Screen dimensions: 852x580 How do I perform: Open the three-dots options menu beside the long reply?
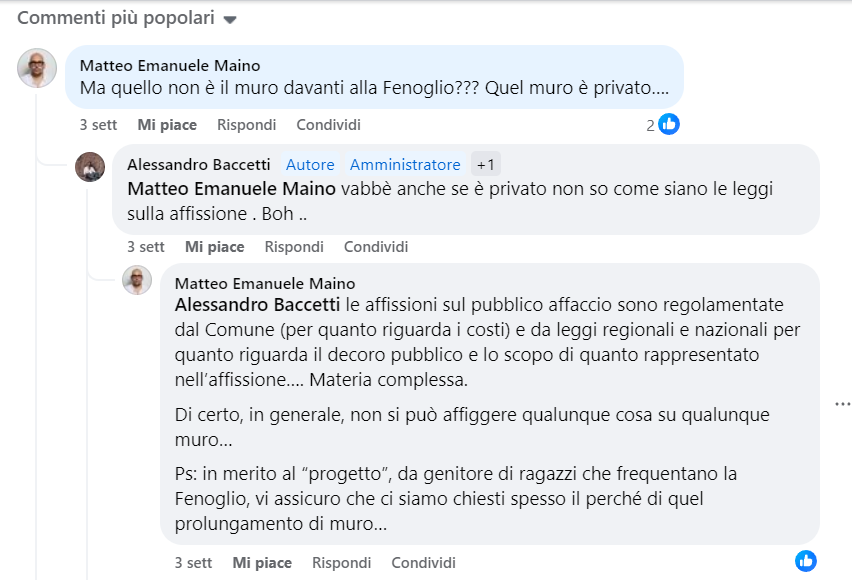[x=842, y=404]
